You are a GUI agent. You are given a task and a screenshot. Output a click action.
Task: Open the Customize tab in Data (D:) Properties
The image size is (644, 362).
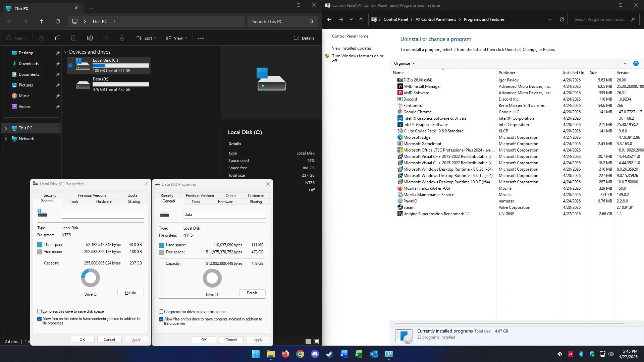click(256, 196)
